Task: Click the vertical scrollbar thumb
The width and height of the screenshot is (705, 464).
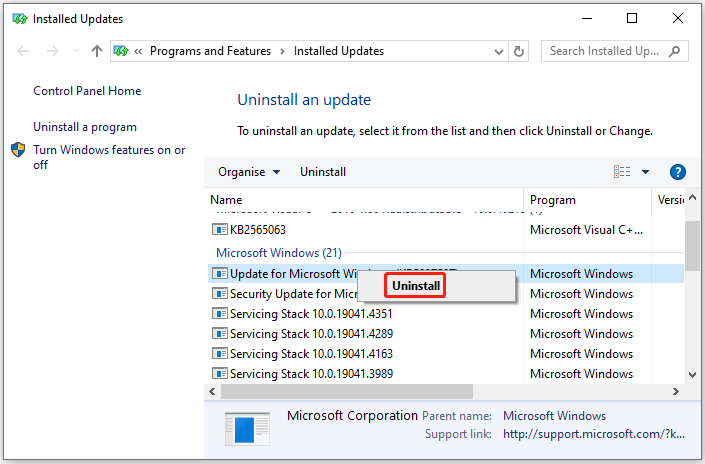Action: pyautogui.click(x=692, y=245)
